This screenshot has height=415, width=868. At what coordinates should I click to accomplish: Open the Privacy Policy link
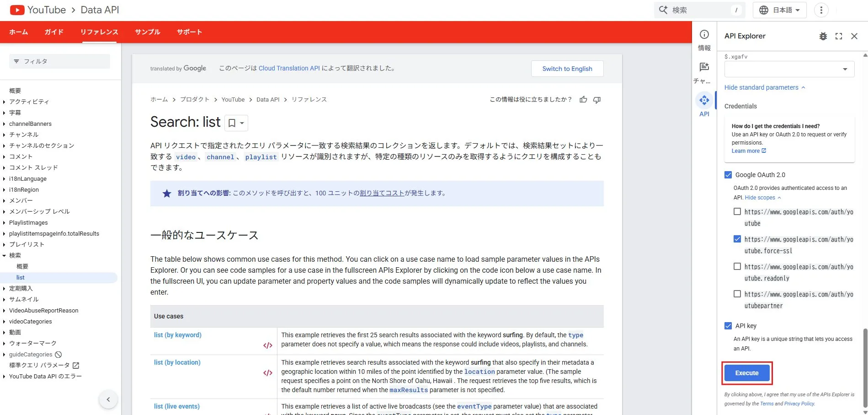tap(799, 404)
